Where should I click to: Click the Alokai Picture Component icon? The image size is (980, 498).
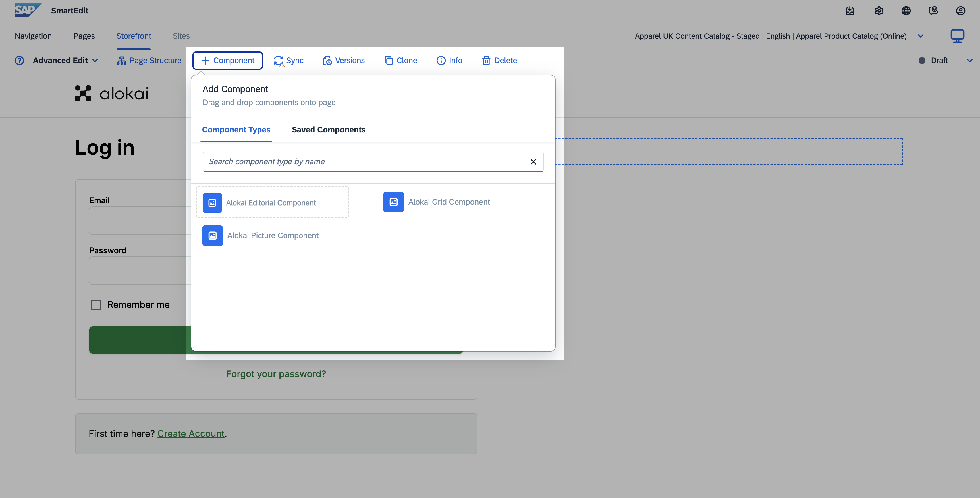click(212, 235)
